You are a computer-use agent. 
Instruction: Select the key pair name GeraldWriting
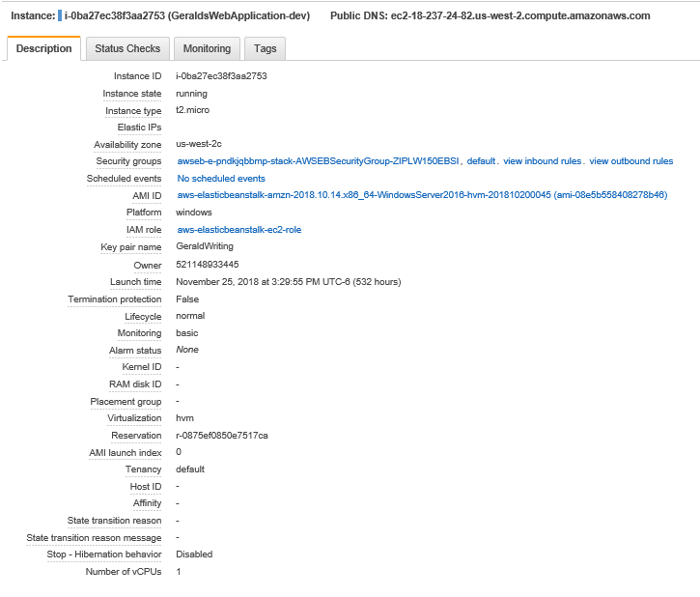coord(205,246)
